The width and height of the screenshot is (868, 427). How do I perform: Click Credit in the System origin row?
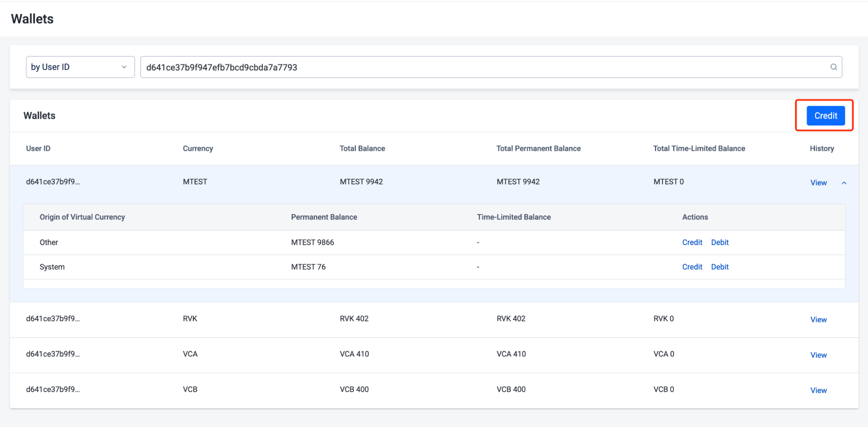coord(692,267)
